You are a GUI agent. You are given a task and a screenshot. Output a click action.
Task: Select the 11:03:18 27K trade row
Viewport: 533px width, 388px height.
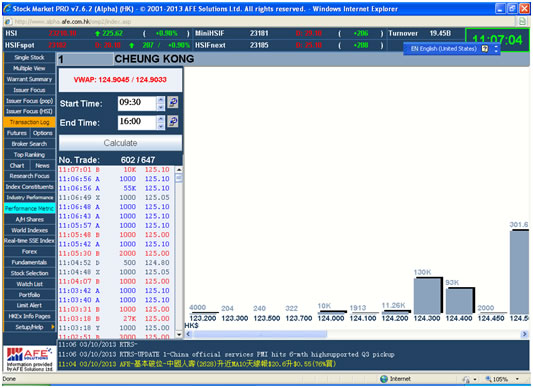(x=116, y=319)
